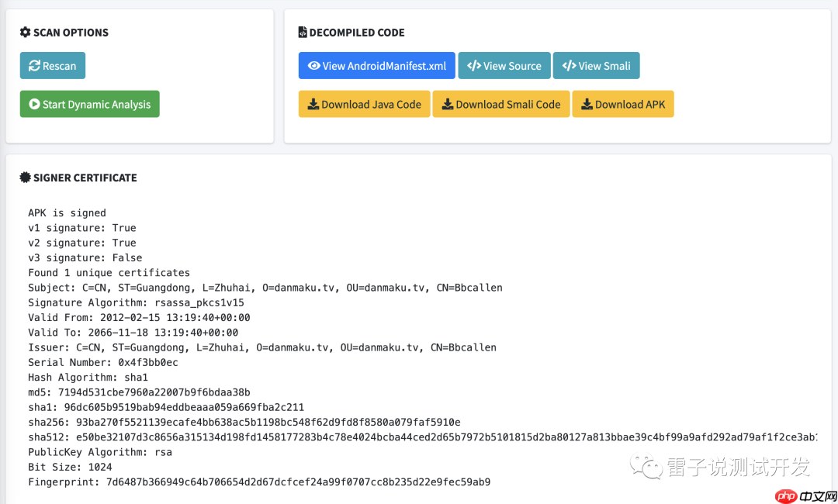838x504 pixels.
Task: Click the eye icon on View AndroidManifest.xml
Action: [314, 66]
